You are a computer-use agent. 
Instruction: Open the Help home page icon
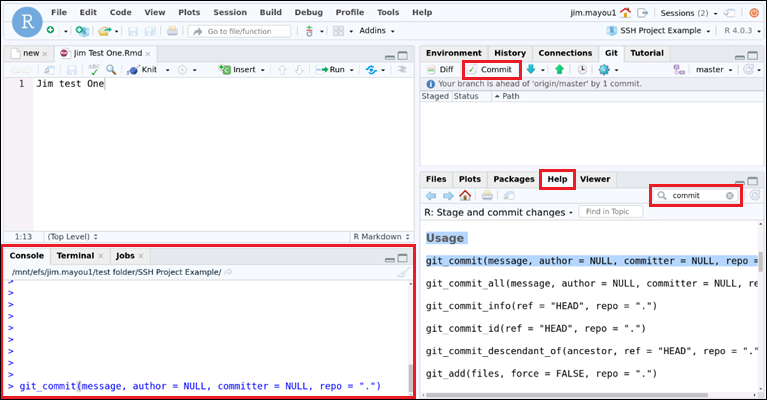[x=465, y=195]
